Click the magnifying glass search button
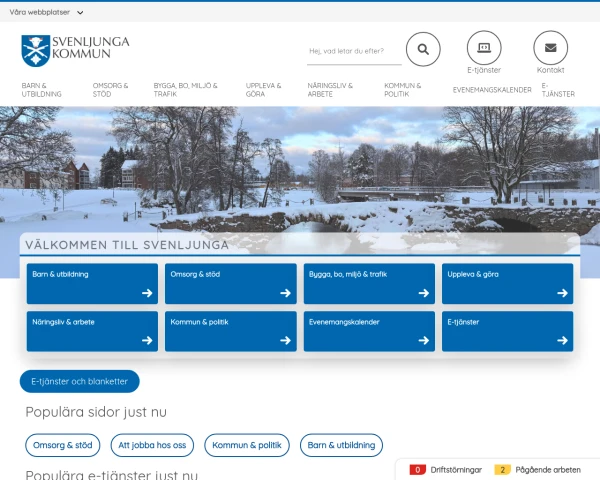 point(423,48)
